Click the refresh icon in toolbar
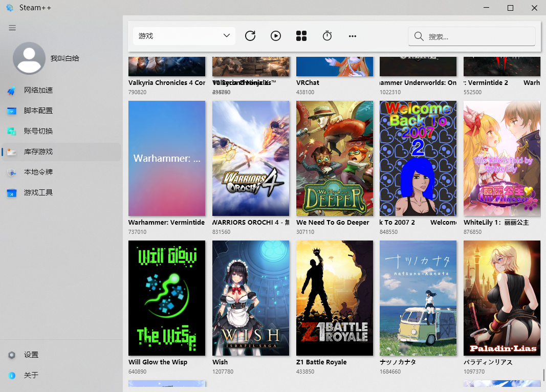Image resolution: width=546 pixels, height=392 pixels. [250, 36]
